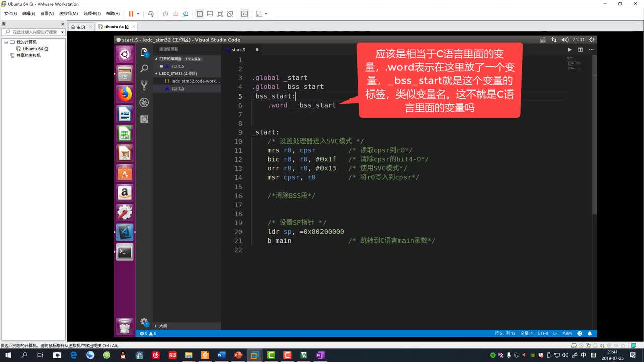Toggle the VMware library sidebar view
Screen dimensions: 644x362
[200, 14]
